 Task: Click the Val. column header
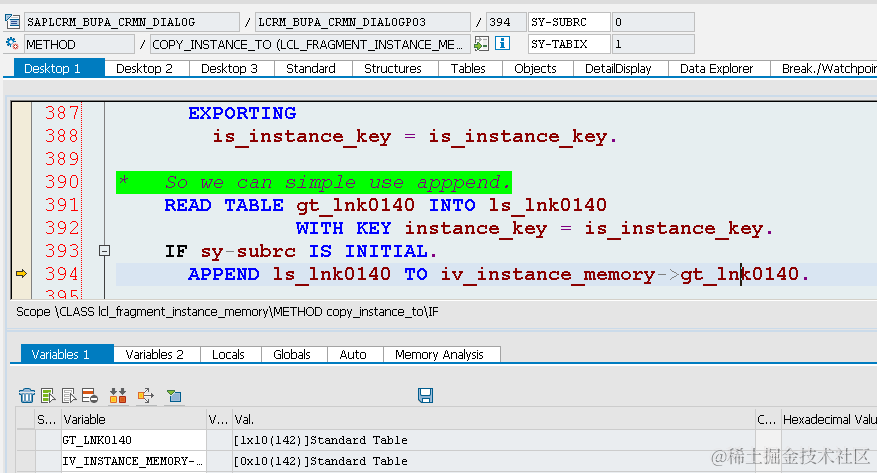click(493, 419)
